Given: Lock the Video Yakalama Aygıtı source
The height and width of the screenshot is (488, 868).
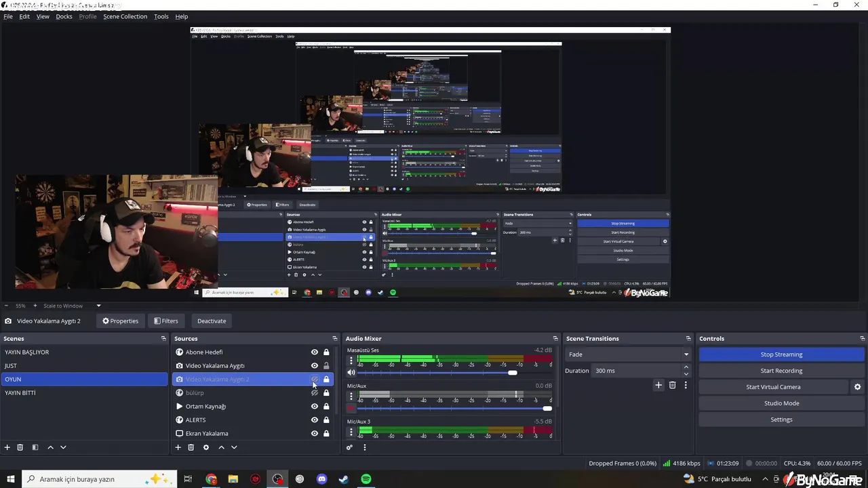Looking at the screenshot, I should (x=326, y=366).
